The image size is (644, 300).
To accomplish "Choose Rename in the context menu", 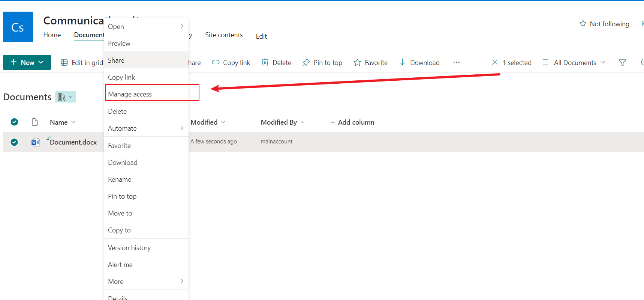I will [x=146, y=179].
